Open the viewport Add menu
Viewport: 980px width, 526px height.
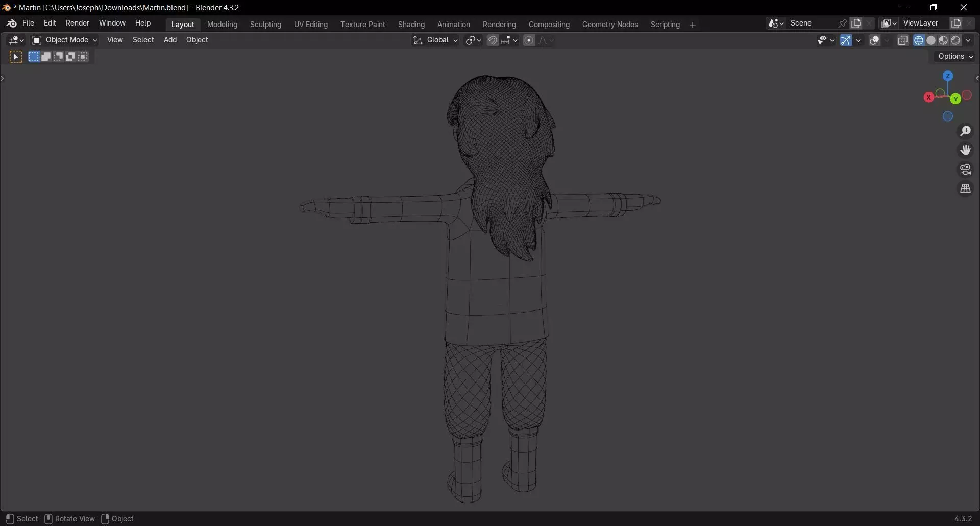point(170,40)
